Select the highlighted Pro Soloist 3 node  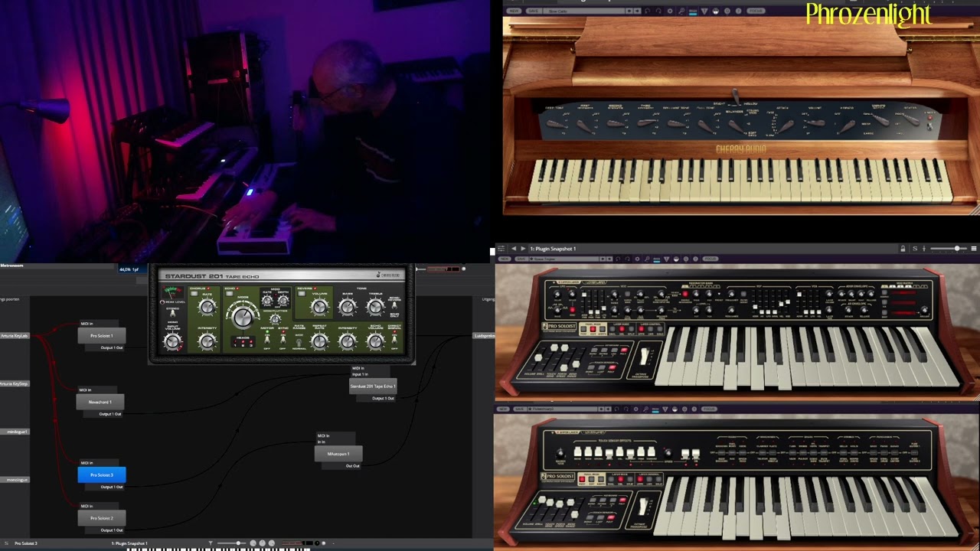point(102,475)
